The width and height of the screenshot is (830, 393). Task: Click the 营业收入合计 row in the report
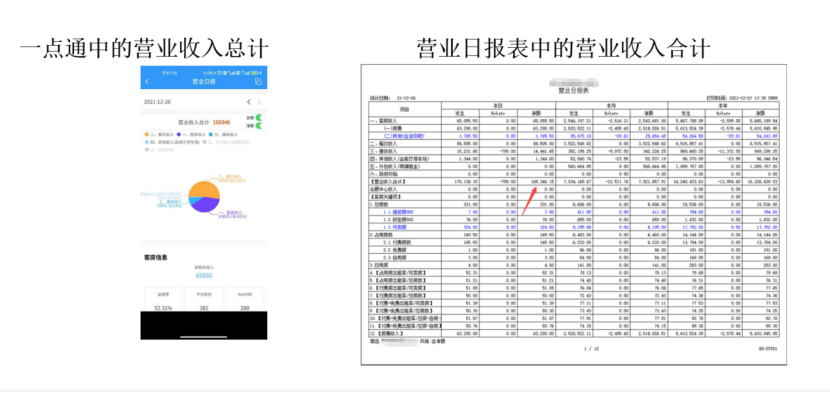pyautogui.click(x=574, y=181)
